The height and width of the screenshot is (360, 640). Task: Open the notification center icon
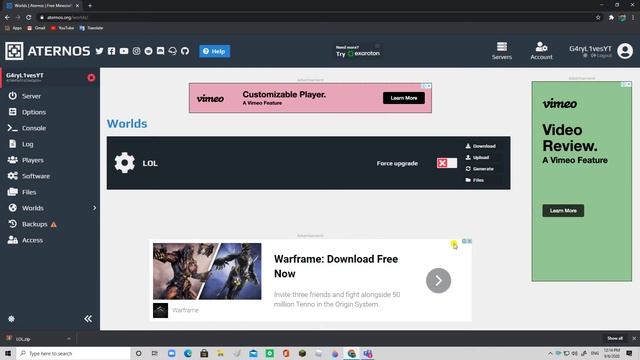(x=629, y=353)
